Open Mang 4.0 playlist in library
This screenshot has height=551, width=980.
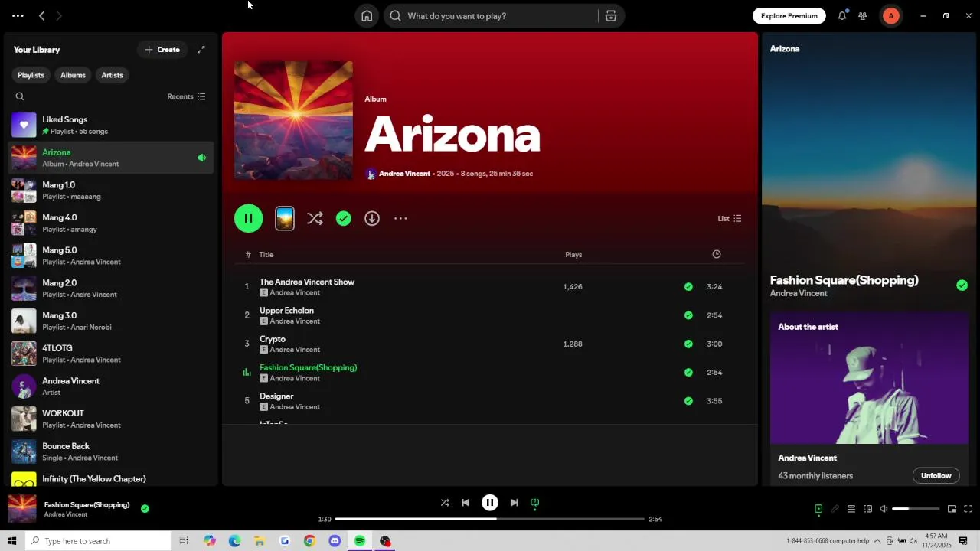click(x=112, y=223)
